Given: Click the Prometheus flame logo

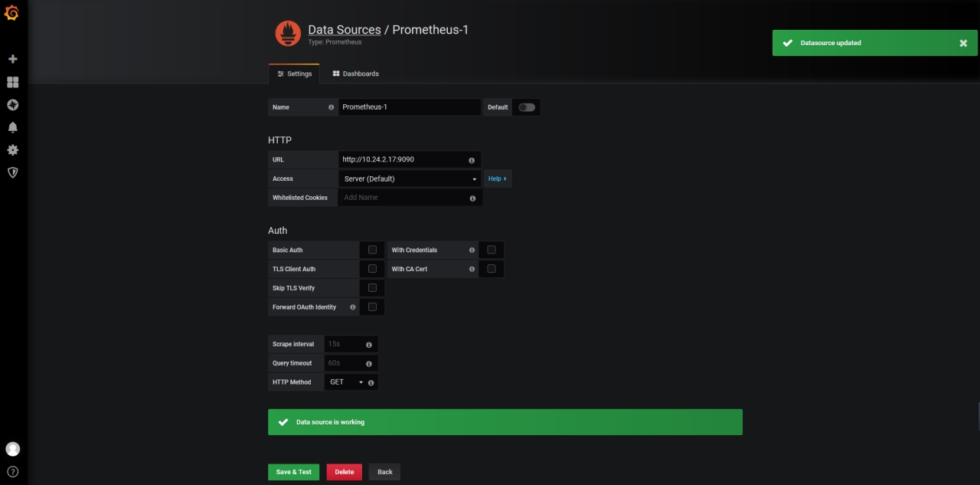Looking at the screenshot, I should click(x=288, y=34).
